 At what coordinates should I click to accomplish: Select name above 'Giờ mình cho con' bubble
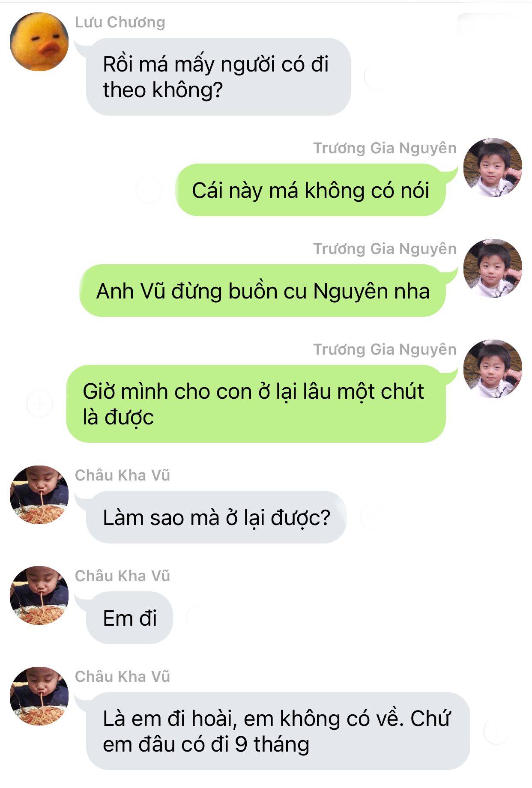[385, 349]
